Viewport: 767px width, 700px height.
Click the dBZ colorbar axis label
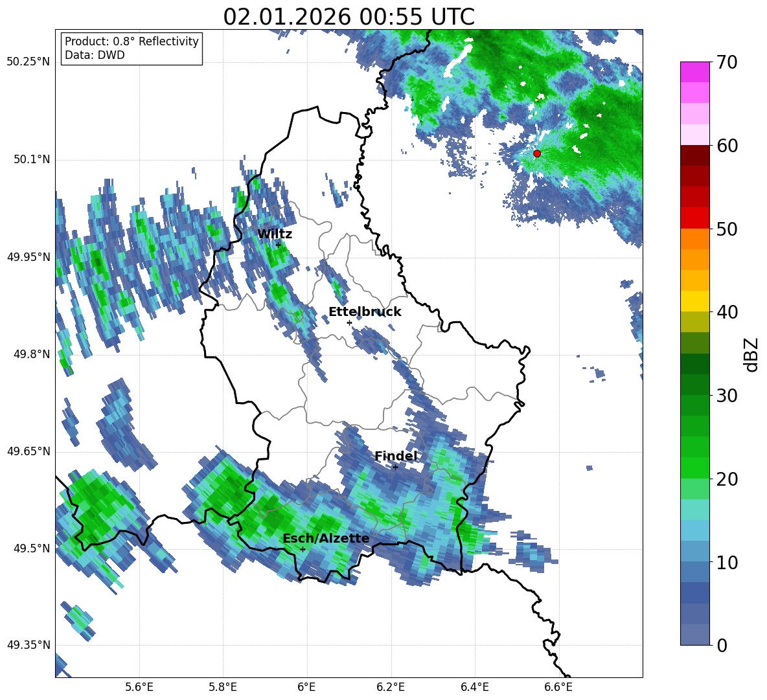[x=751, y=355]
